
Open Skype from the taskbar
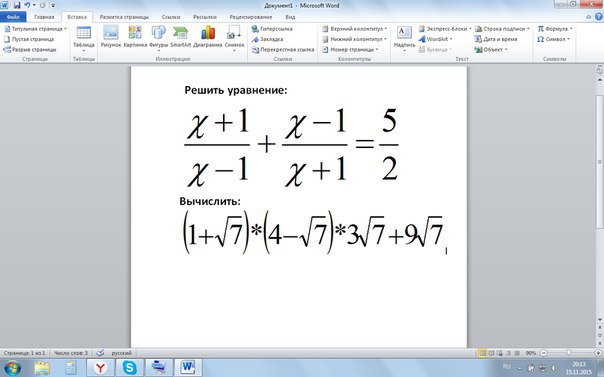(129, 368)
